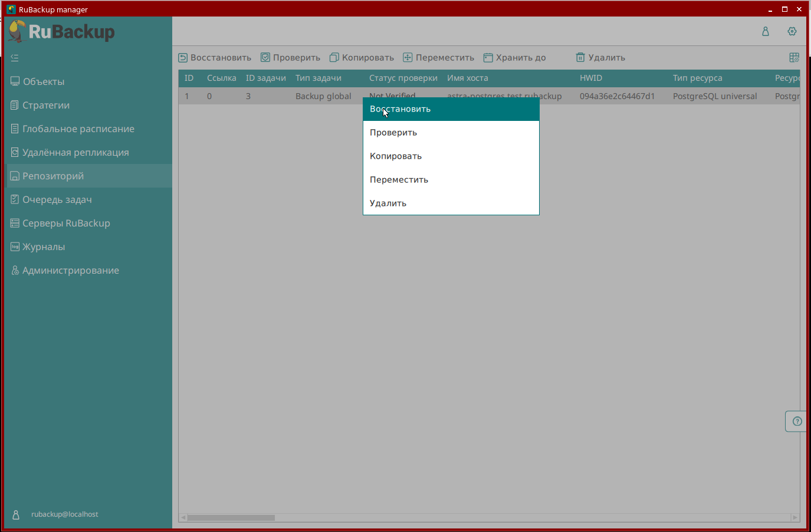Click Восстановить in the toolbar

(x=215, y=58)
